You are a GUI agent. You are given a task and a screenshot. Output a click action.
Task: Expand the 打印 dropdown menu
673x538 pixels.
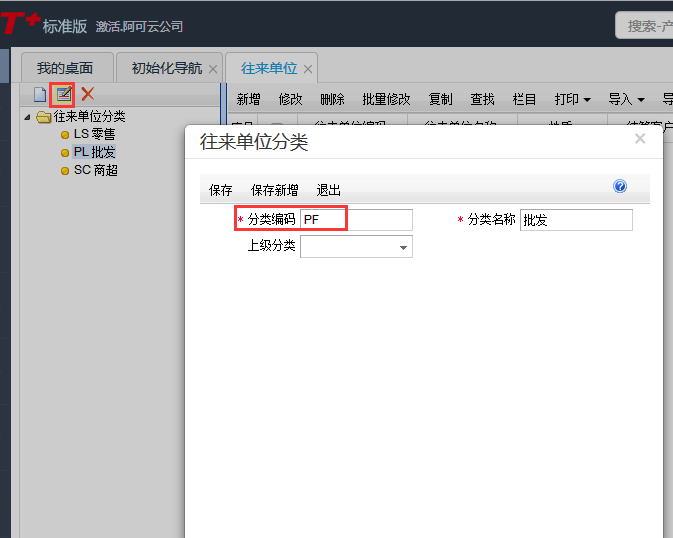(x=572, y=100)
